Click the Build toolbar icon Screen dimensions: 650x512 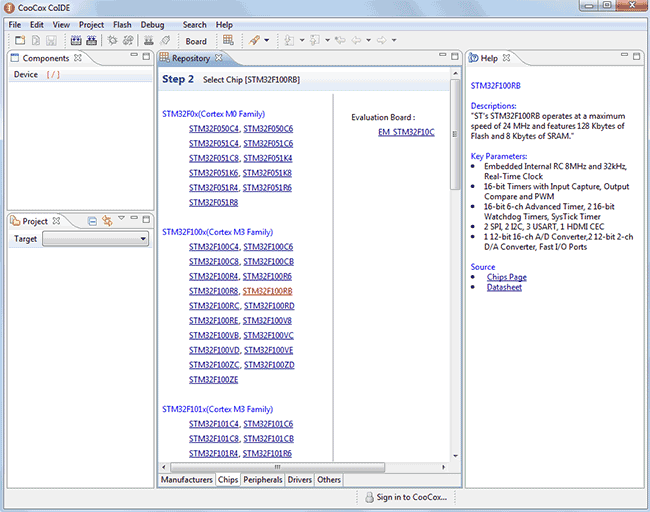[x=76, y=40]
